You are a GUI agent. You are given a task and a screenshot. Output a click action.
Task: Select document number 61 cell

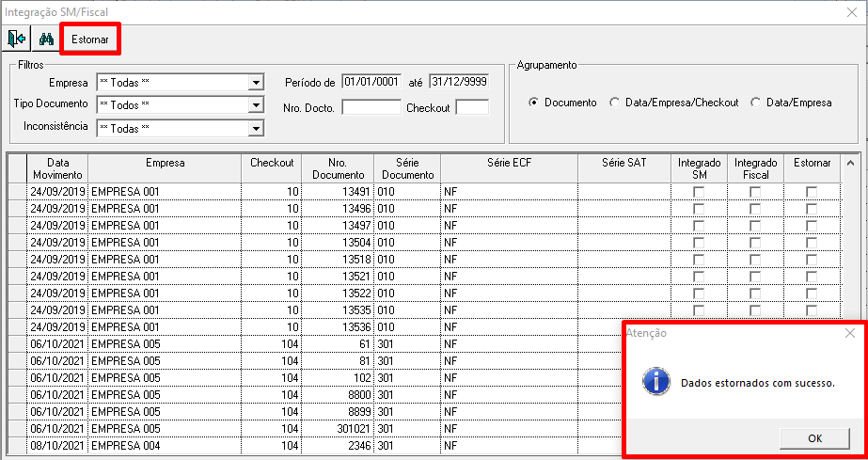(x=338, y=344)
